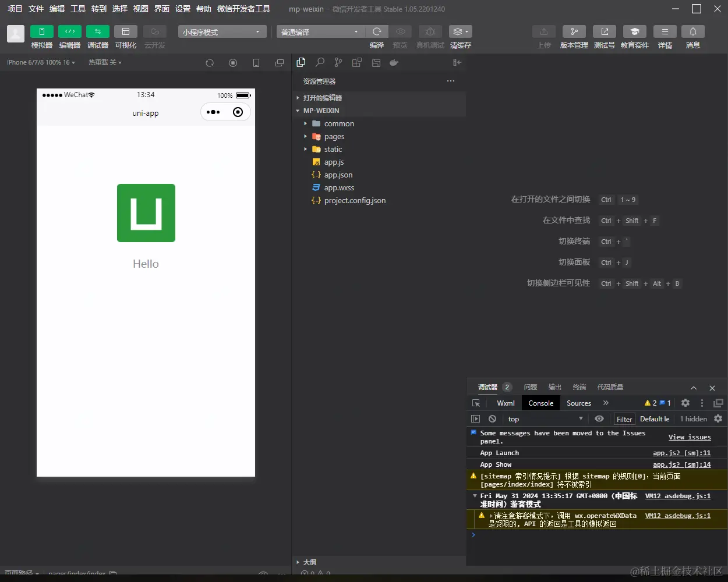This screenshot has height=582, width=728.
Task: Open the 版本管理 version control icon
Action: click(574, 31)
